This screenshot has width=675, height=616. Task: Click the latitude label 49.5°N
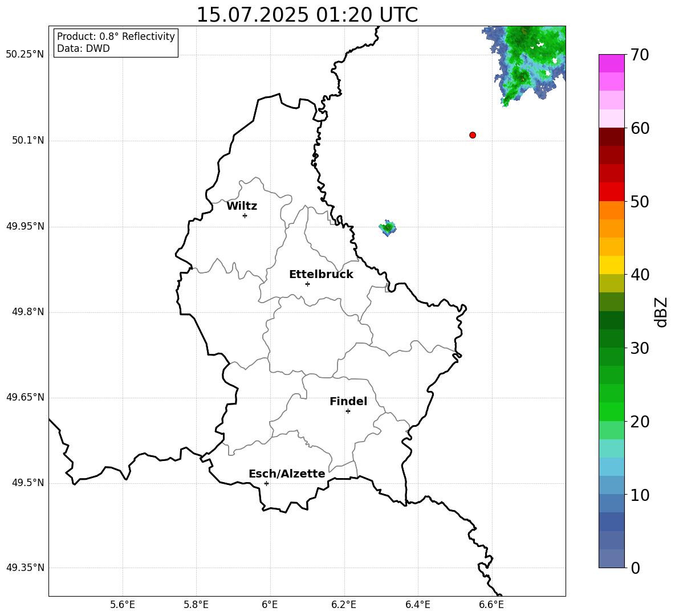(x=28, y=483)
